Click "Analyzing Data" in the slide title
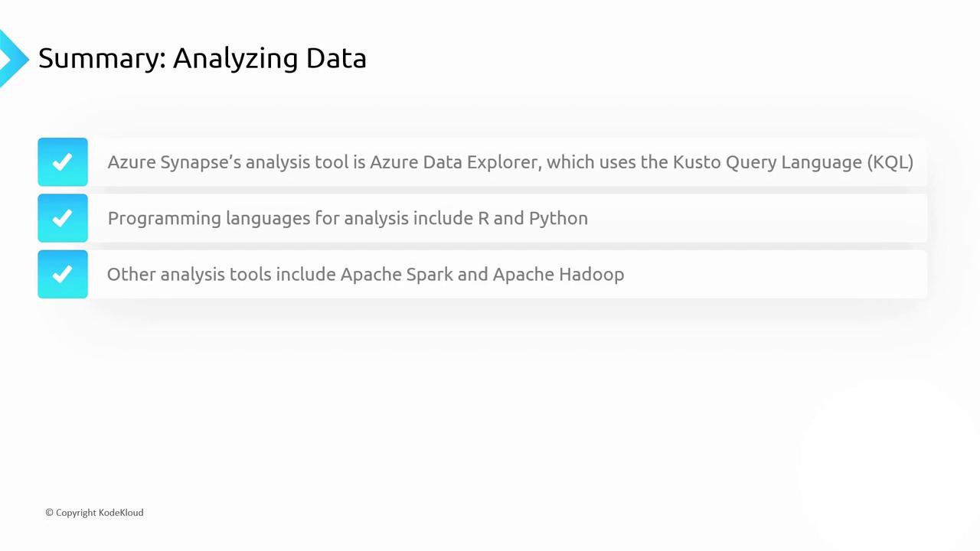Screen dimensions: 980x551 click(269, 58)
